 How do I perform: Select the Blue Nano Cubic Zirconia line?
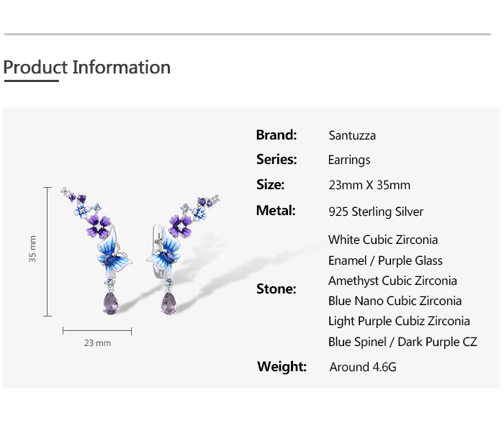395,301
